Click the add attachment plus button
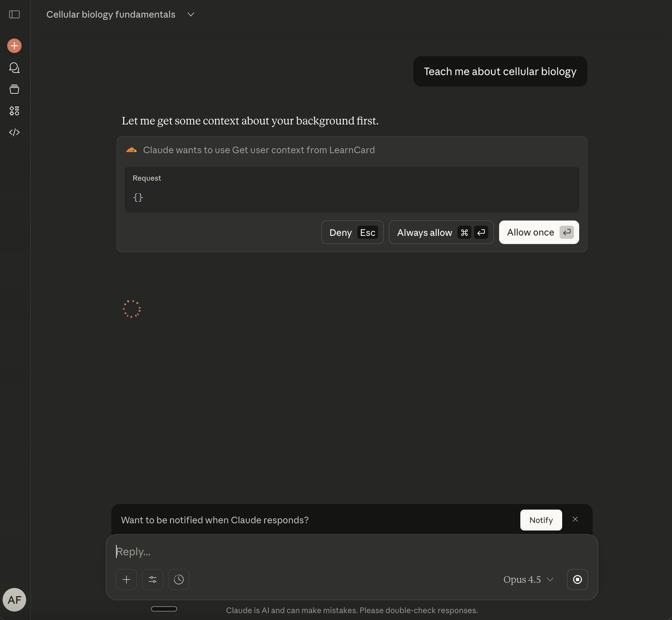Image resolution: width=672 pixels, height=620 pixels. coord(126,579)
